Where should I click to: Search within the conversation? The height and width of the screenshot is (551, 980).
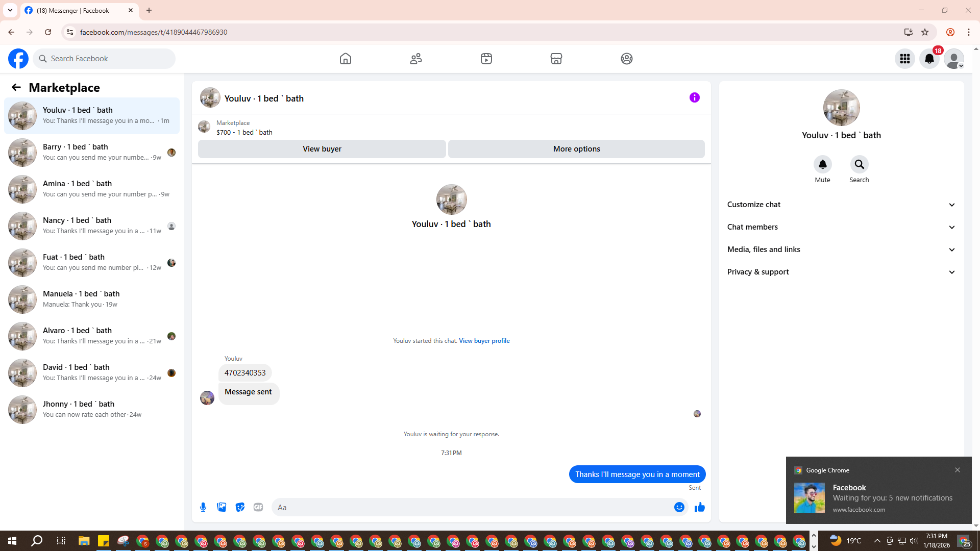tap(859, 164)
